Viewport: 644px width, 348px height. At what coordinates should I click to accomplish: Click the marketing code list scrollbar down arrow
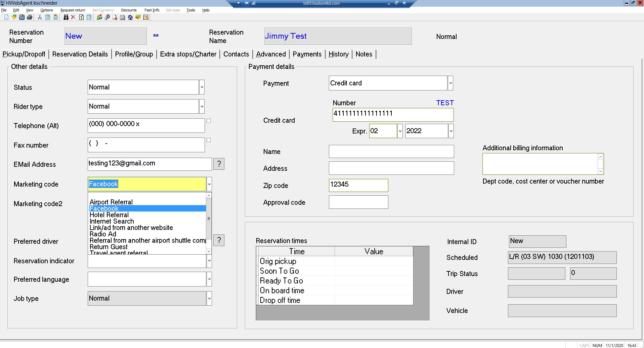coord(209,251)
